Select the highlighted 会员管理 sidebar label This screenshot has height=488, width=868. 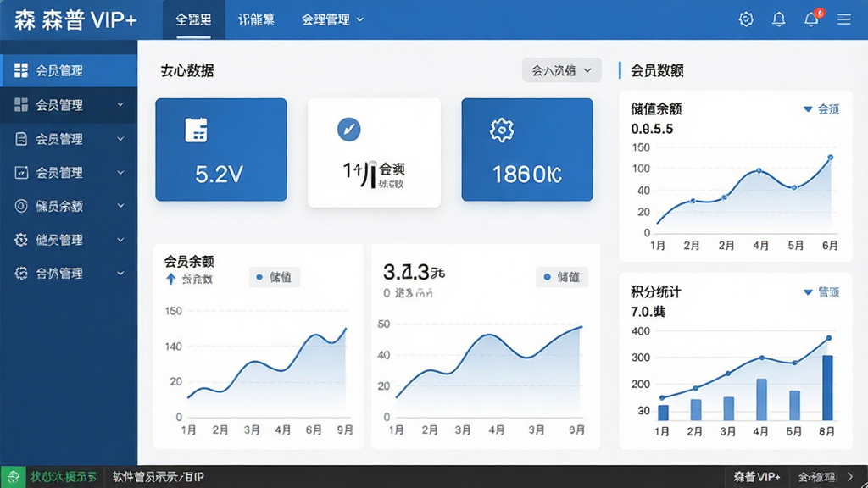pyautogui.click(x=59, y=71)
